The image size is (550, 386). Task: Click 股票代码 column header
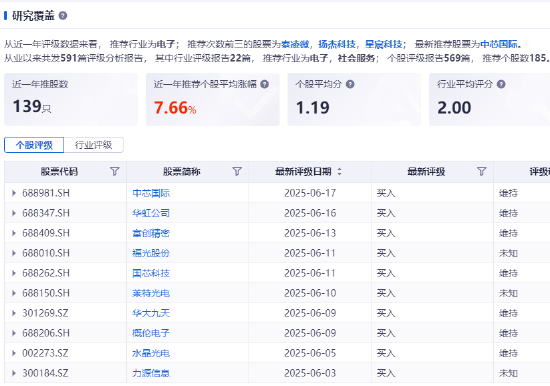59,172
